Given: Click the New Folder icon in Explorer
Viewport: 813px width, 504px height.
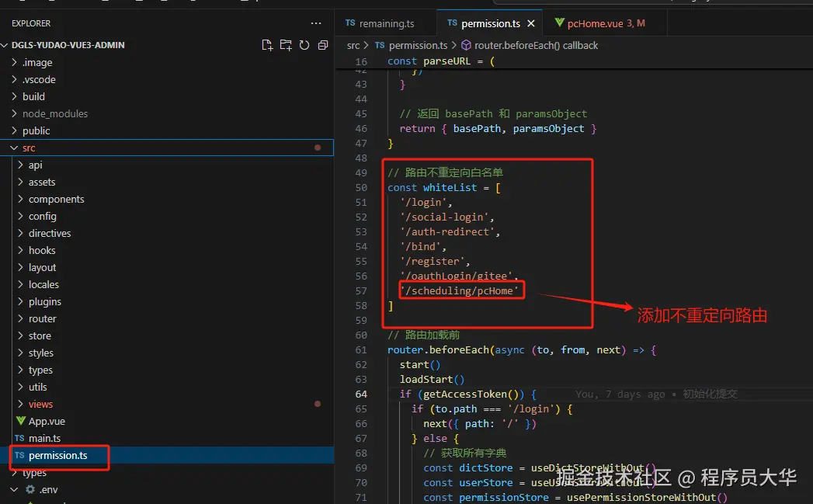Looking at the screenshot, I should (286, 45).
